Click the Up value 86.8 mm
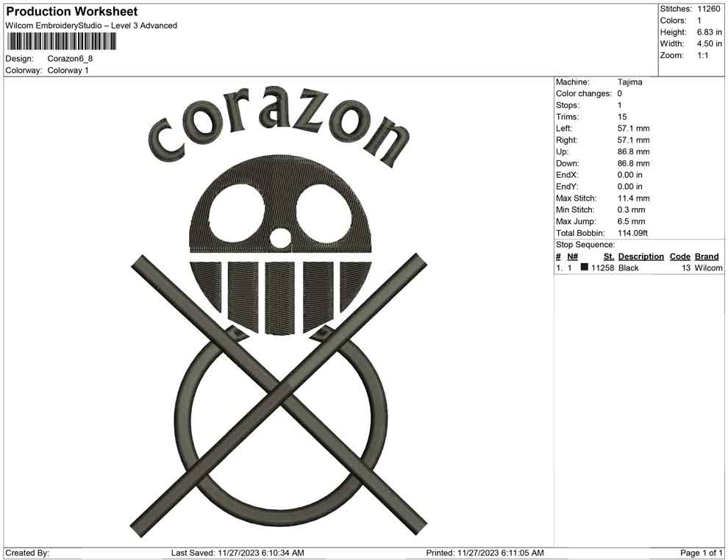The width and height of the screenshot is (728, 560). [x=634, y=151]
